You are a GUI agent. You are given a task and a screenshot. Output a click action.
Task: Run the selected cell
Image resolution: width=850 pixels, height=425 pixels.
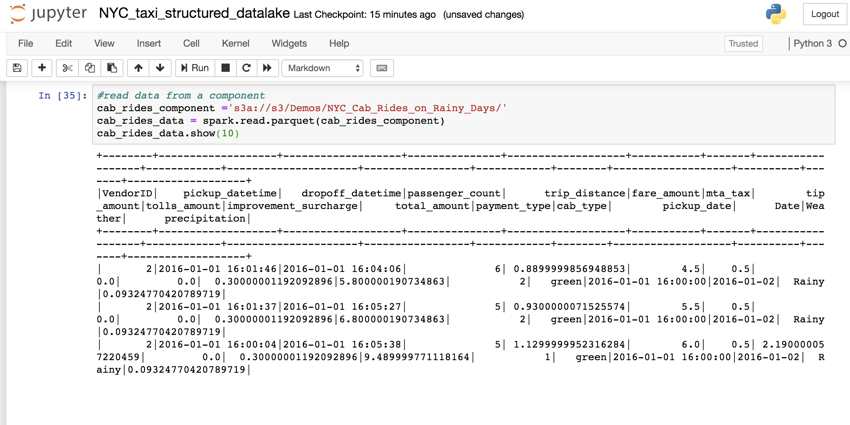195,68
